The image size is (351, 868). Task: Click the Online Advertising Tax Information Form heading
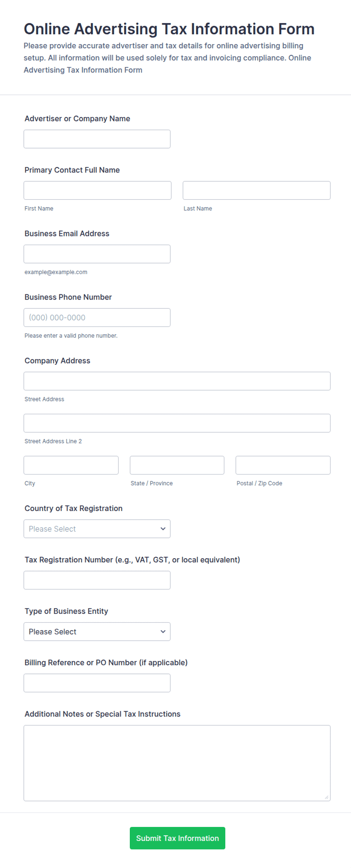coord(169,29)
